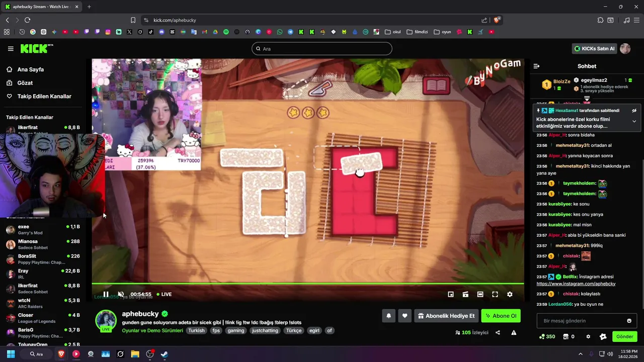This screenshot has width=644, height=362.
Task: Open chat badge identity icon
Action: click(x=603, y=336)
